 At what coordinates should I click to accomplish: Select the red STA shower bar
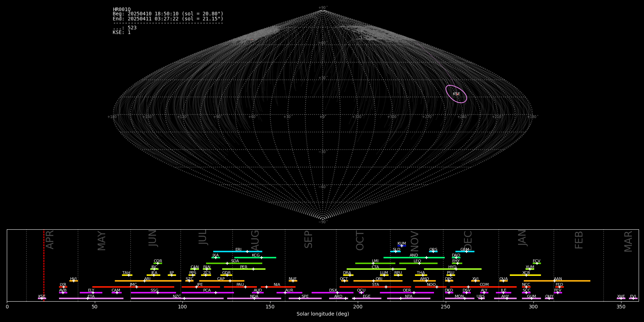click(375, 287)
